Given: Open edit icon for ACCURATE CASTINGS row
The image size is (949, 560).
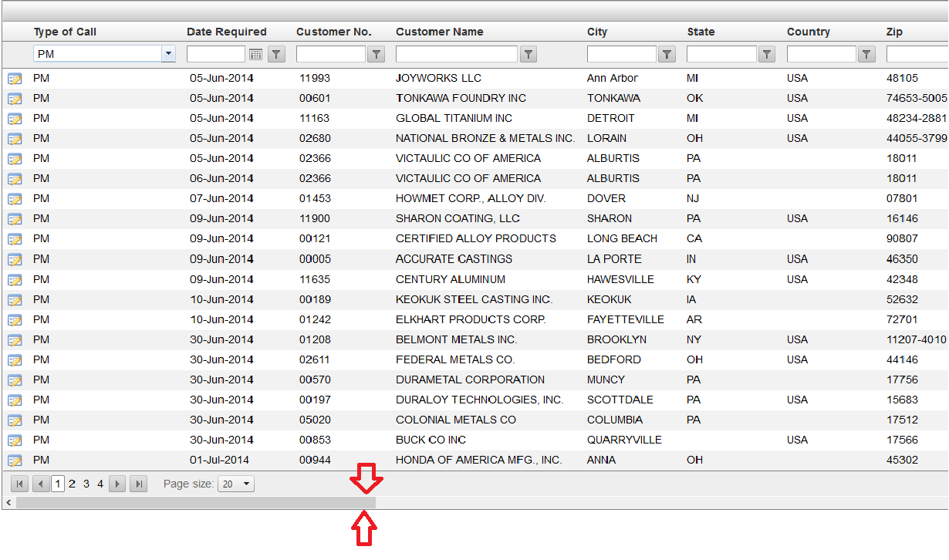Looking at the screenshot, I should 15,259.
